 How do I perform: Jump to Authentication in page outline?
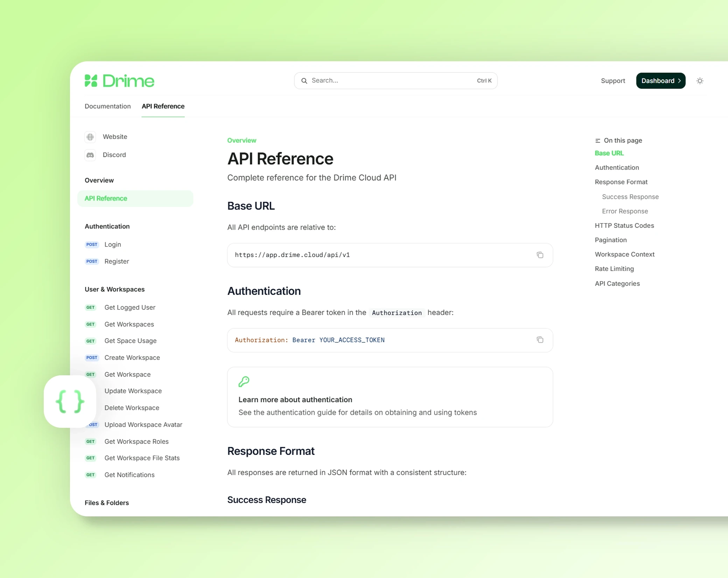point(617,167)
